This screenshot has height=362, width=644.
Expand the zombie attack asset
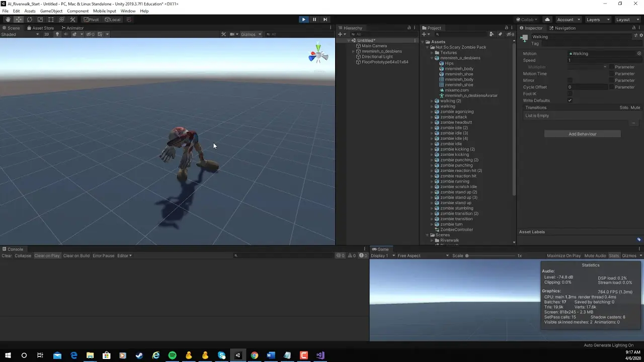[432, 117]
